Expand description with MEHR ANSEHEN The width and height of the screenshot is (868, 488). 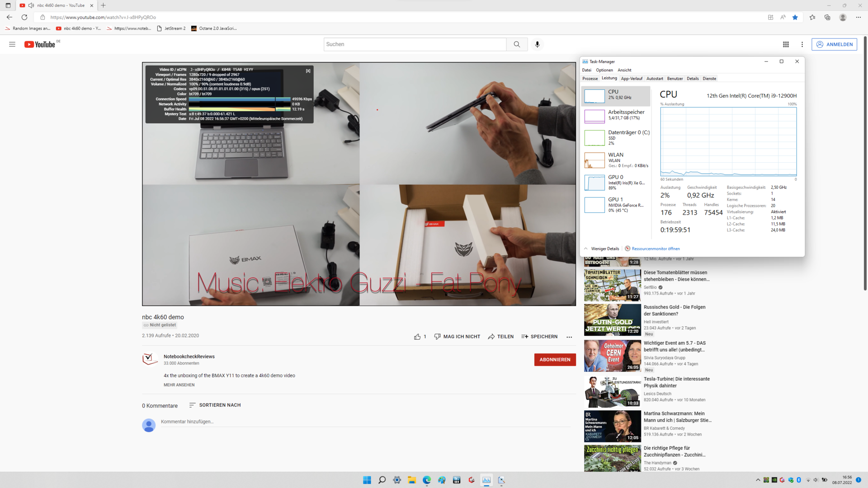(x=179, y=385)
